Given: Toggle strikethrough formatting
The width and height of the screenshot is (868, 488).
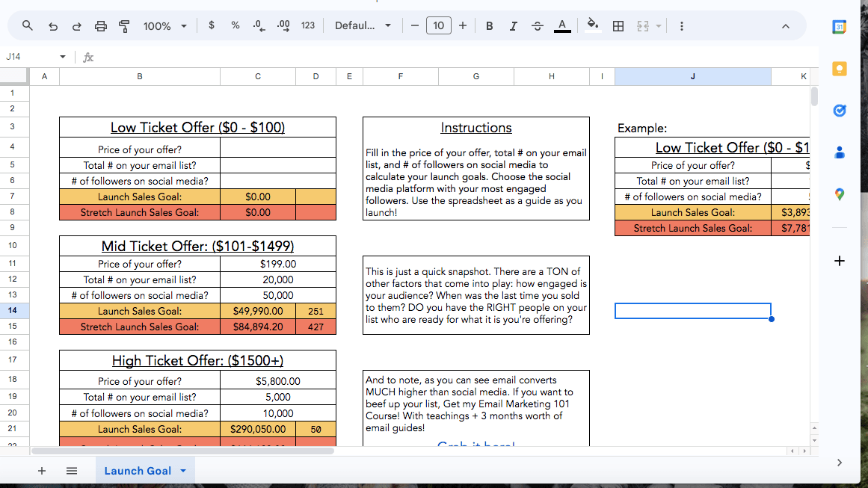Looking at the screenshot, I should [x=537, y=26].
